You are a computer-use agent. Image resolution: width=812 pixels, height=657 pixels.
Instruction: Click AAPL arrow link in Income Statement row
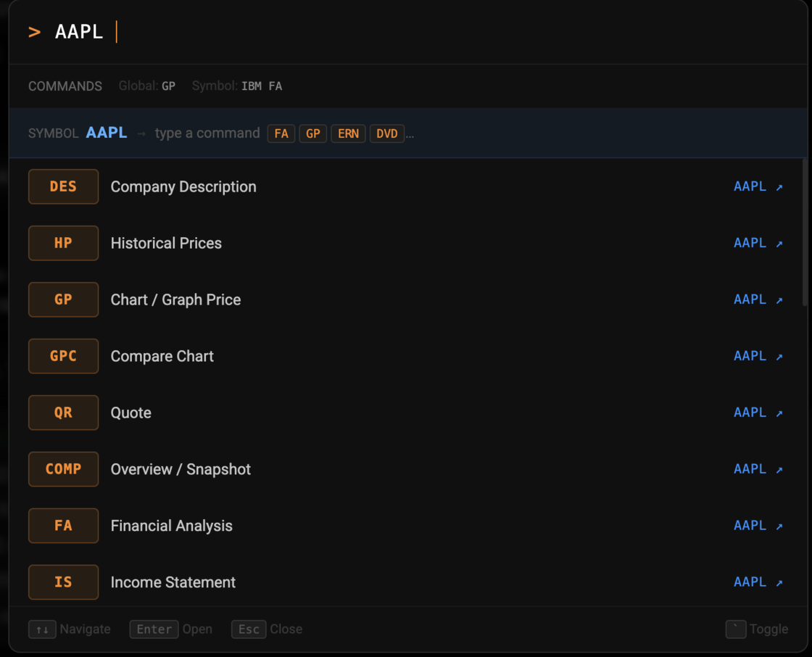click(x=758, y=582)
